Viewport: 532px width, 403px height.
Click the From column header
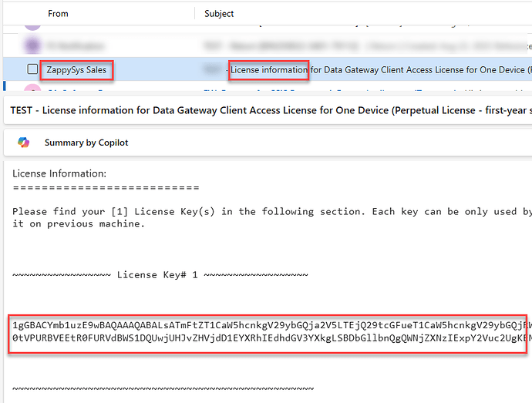point(58,14)
